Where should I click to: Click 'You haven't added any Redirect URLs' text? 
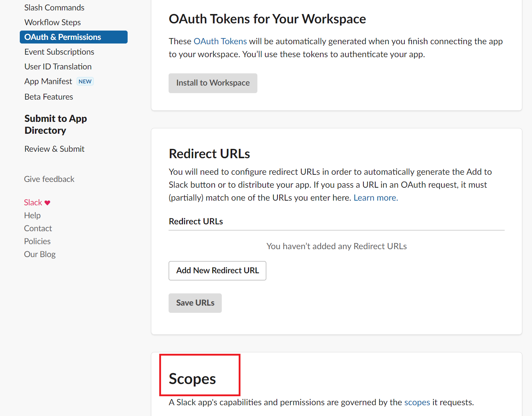pyautogui.click(x=336, y=246)
